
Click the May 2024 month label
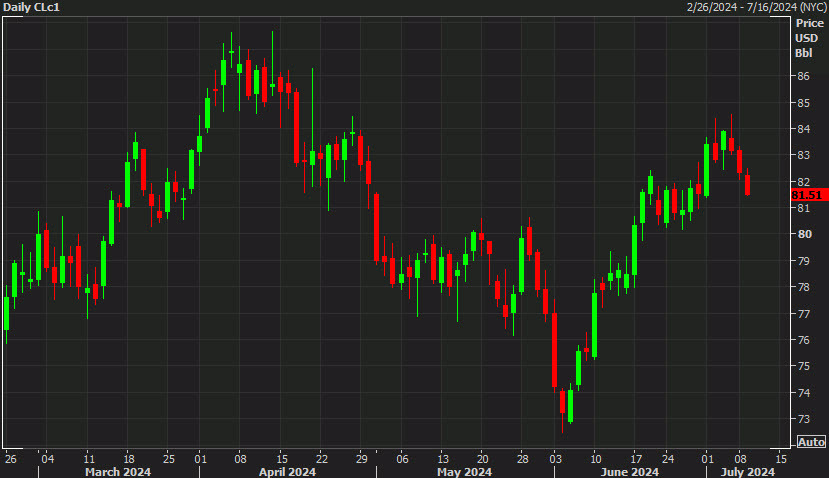pos(464,472)
